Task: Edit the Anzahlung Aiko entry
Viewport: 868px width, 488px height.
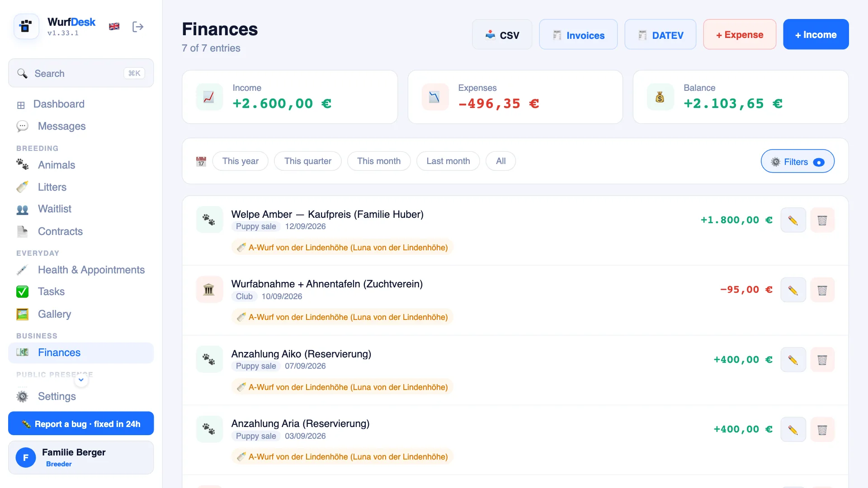Action: click(x=793, y=360)
